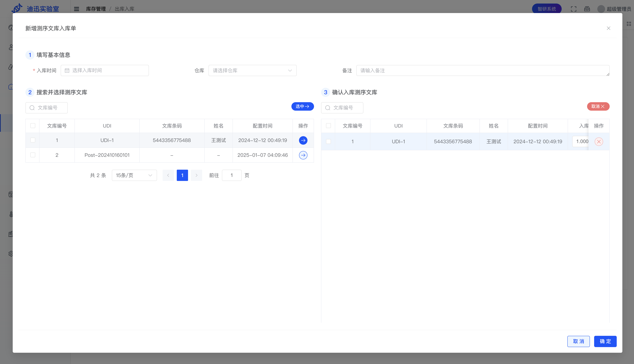The width and height of the screenshot is (634, 364).
Task: Click 王测试 name in left table
Action: 218,140
